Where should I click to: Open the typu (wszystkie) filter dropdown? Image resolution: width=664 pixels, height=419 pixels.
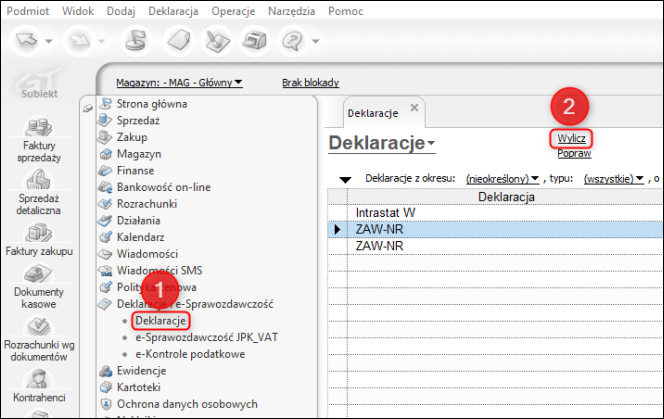tap(614, 179)
